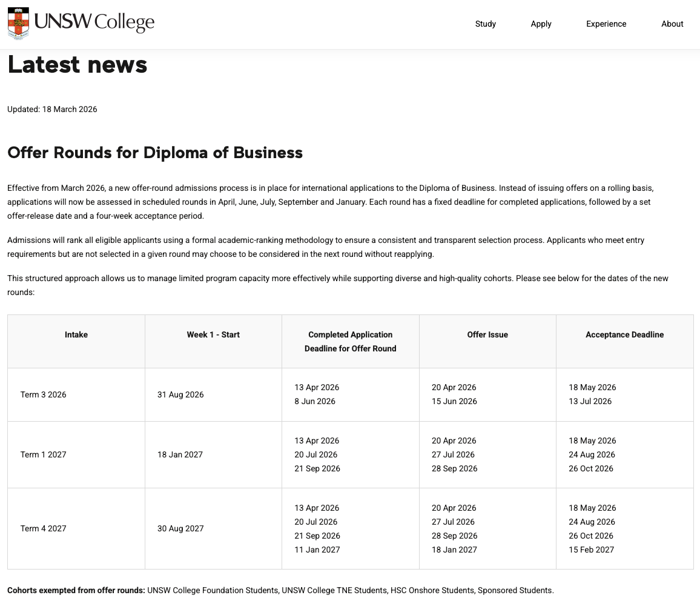The image size is (700, 598).
Task: Click the Offer Rounds for Diploma heading
Action: [155, 153]
